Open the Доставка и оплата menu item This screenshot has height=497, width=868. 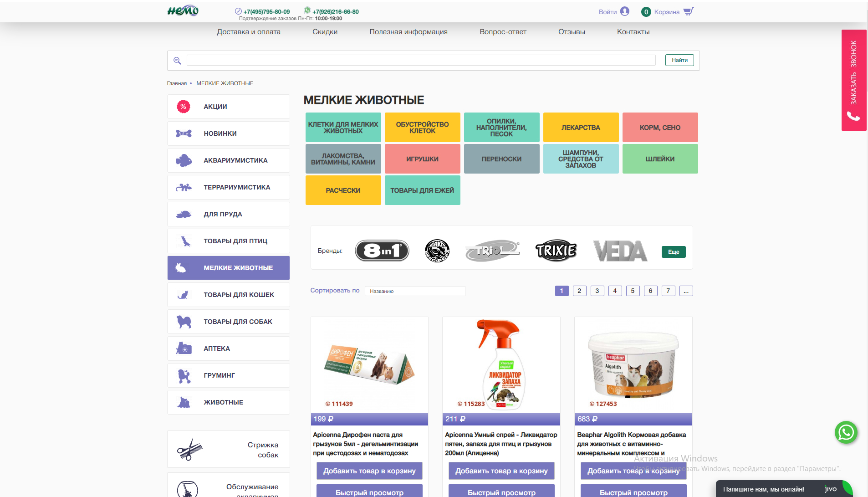tap(249, 32)
